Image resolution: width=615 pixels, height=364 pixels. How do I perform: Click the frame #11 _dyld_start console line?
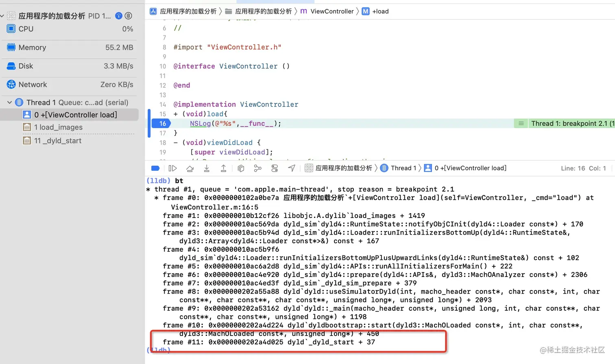269,342
